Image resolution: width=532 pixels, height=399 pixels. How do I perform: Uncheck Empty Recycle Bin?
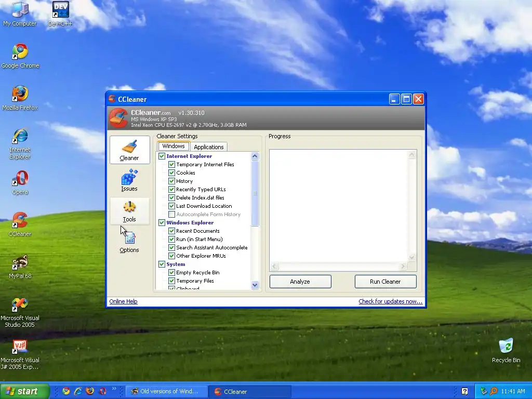(x=171, y=272)
